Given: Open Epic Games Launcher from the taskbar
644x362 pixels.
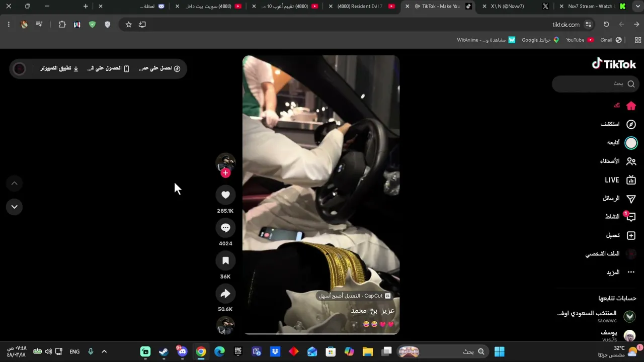Looking at the screenshot, I should tap(238, 351).
